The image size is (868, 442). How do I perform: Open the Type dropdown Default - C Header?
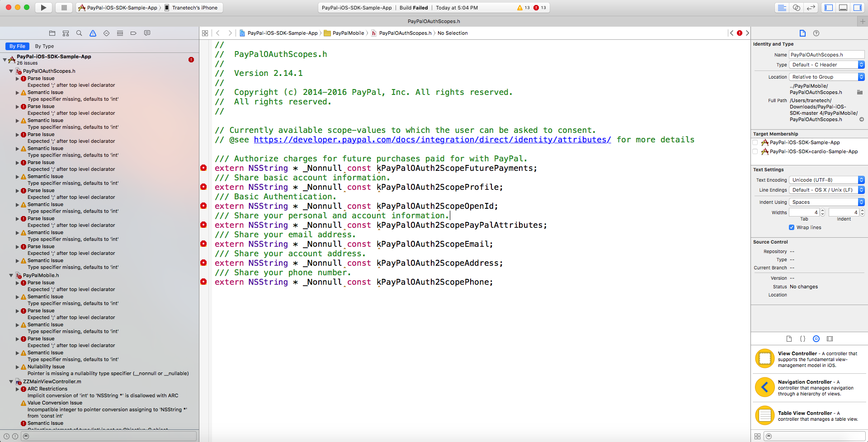[827, 65]
